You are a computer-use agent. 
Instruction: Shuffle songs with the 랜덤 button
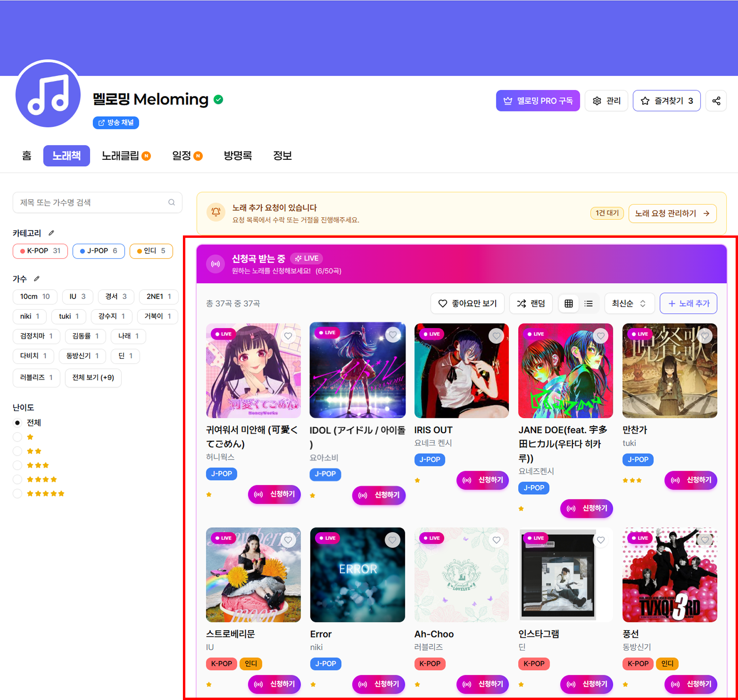[531, 304]
